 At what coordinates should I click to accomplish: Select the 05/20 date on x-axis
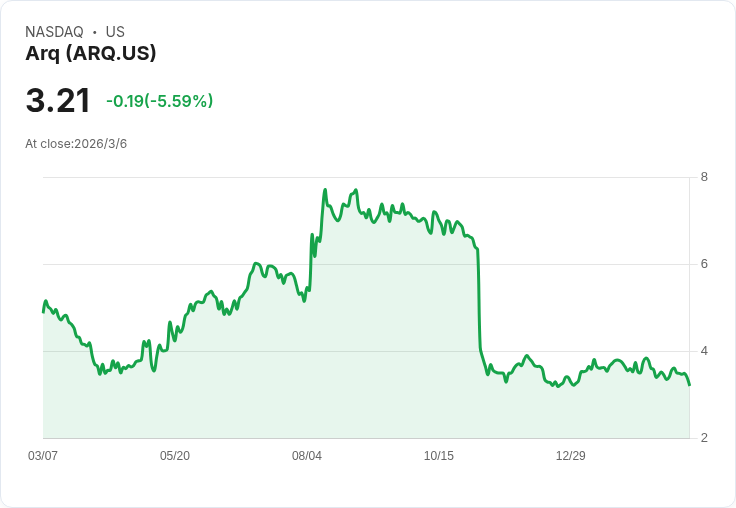[x=175, y=456]
